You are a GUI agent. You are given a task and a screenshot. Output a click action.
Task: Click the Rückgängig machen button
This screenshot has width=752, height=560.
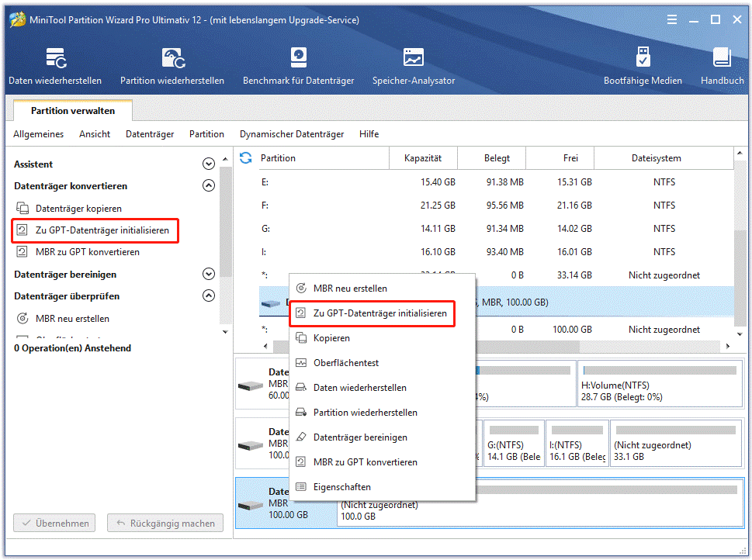pyautogui.click(x=165, y=523)
